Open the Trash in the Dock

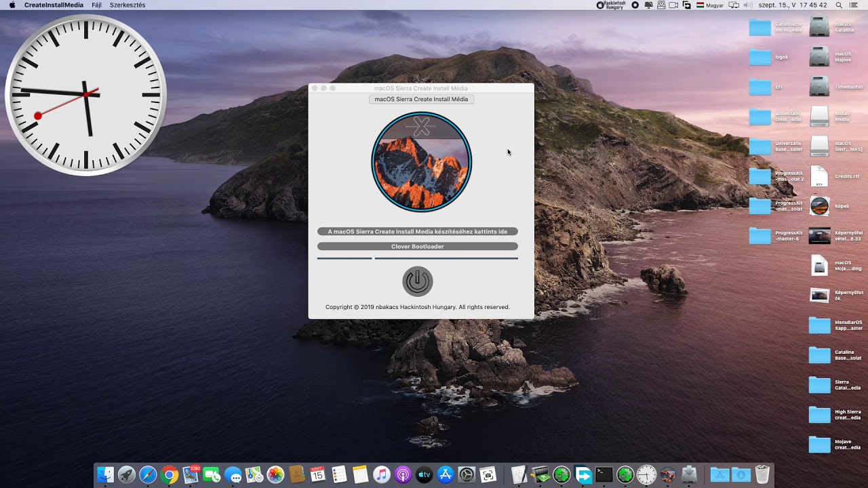(x=762, y=475)
